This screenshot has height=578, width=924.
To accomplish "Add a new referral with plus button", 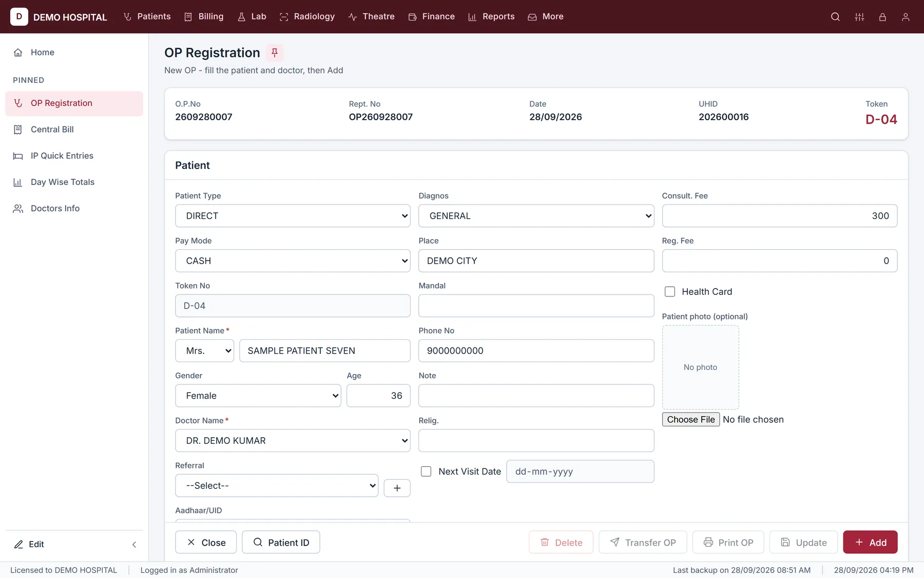I will pyautogui.click(x=397, y=488).
